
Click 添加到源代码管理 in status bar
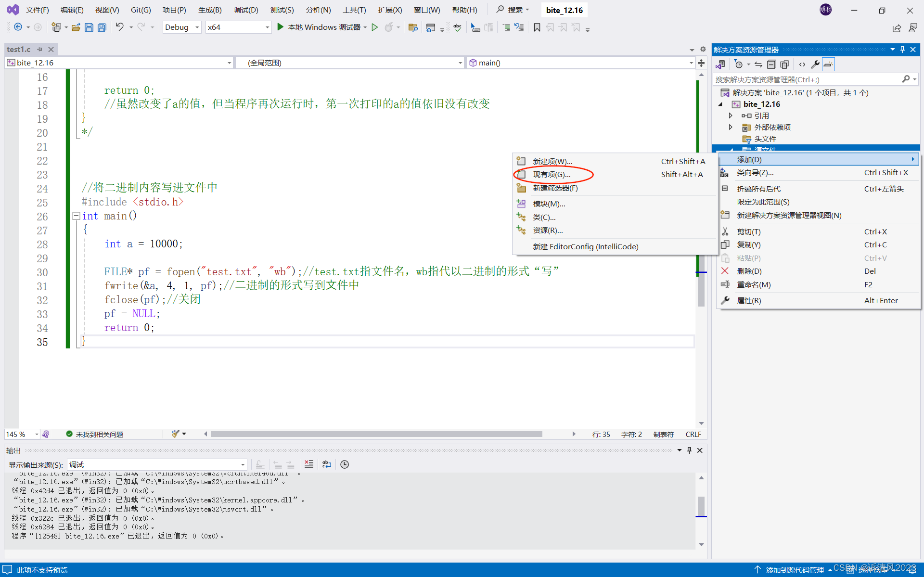[795, 570]
